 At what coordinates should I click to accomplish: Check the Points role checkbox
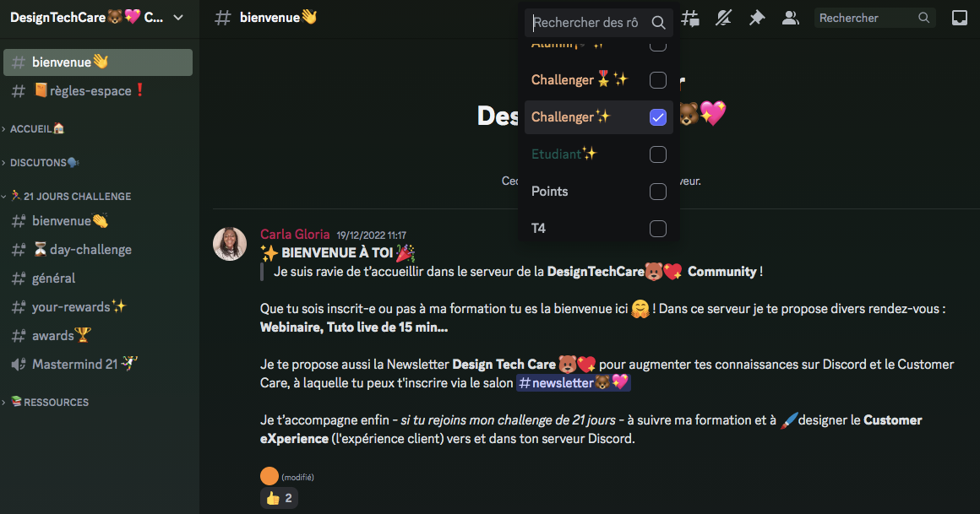point(657,191)
